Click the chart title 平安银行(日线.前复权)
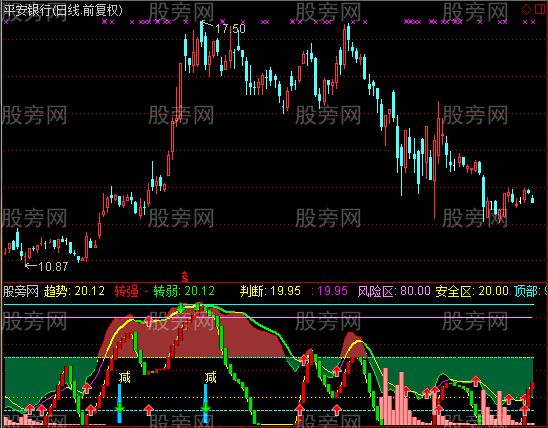This screenshot has width=548, height=428. (x=63, y=10)
